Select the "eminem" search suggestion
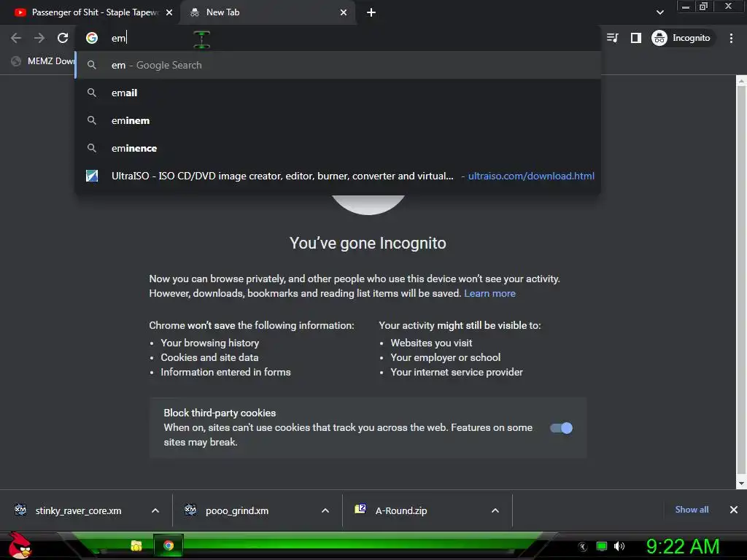 [338, 120]
